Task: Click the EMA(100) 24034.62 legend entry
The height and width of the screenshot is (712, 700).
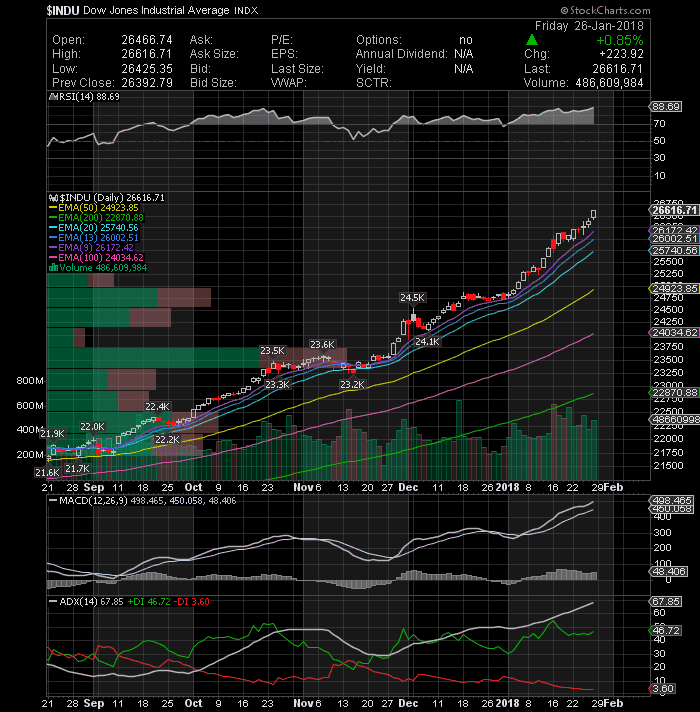Action: pos(101,257)
